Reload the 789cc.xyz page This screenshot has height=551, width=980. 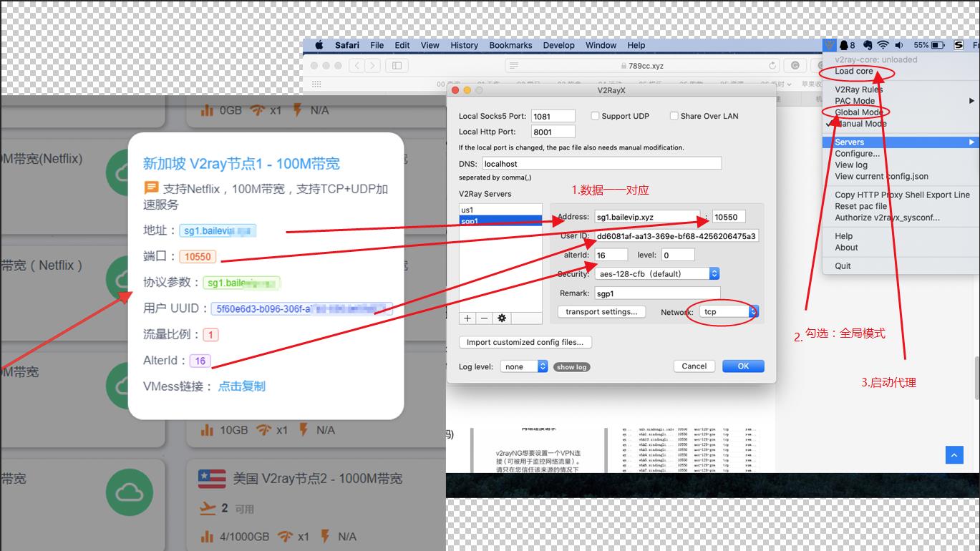(772, 65)
